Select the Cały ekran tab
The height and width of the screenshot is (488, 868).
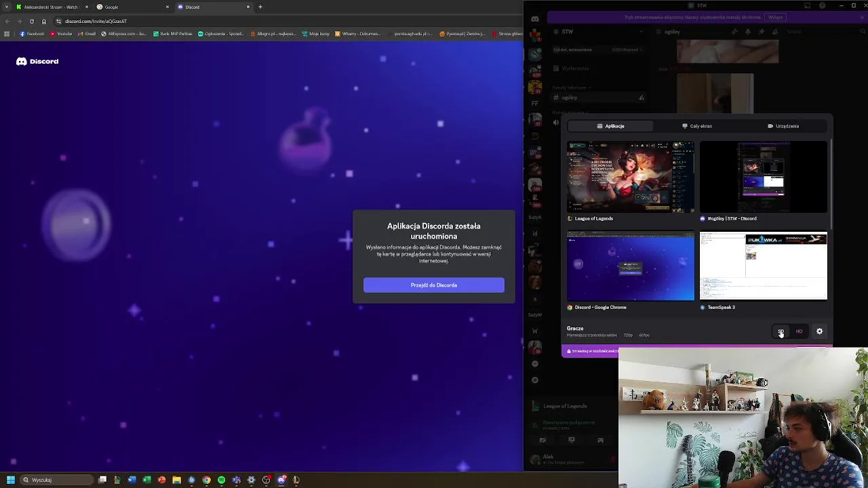click(697, 126)
